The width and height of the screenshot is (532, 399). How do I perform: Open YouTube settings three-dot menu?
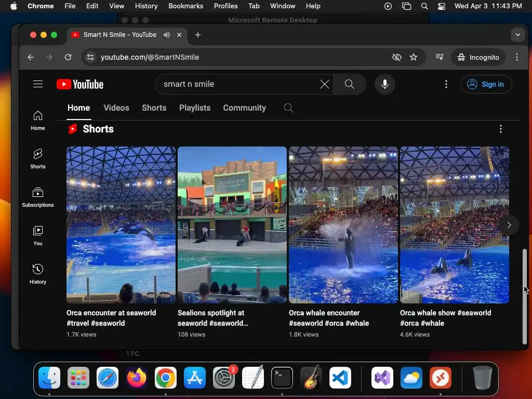[446, 84]
